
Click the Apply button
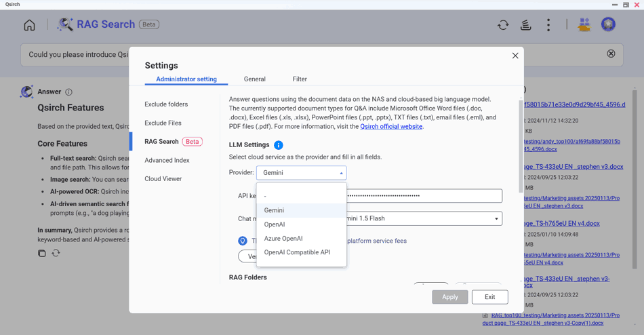(x=449, y=297)
